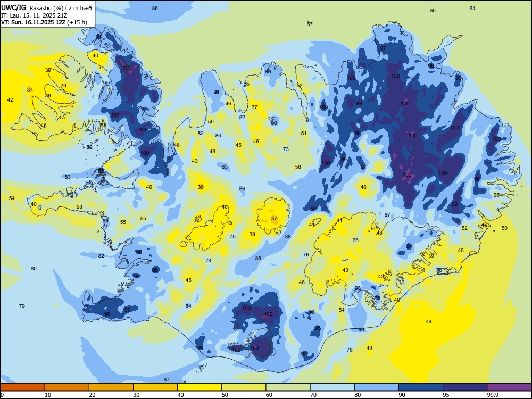The width and height of the screenshot is (532, 399).
Task: Click the '65' value on the map
Action: (x=432, y=11)
